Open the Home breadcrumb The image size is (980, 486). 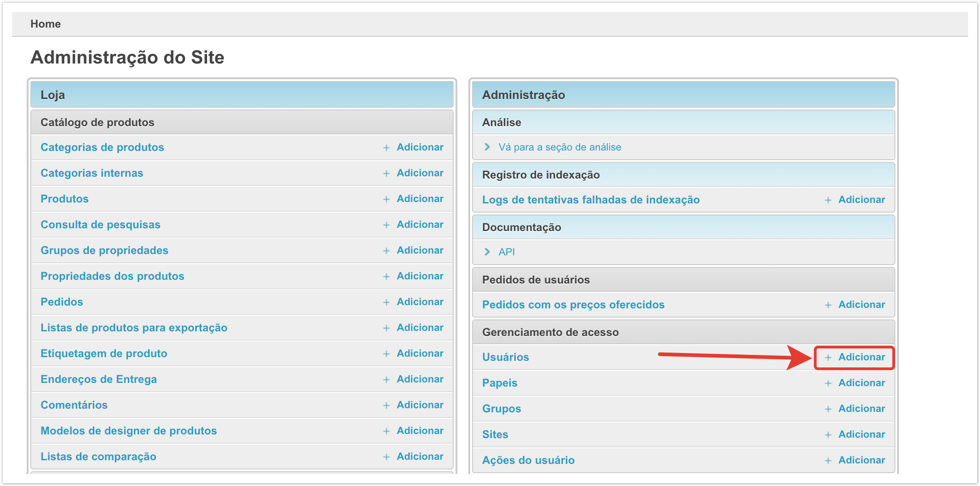[x=46, y=24]
